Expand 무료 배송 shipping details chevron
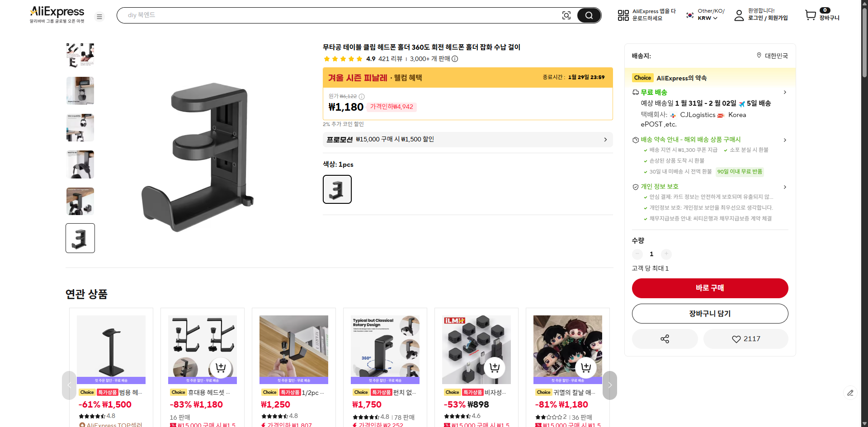Screen dimensions: 868x427 (x=785, y=92)
